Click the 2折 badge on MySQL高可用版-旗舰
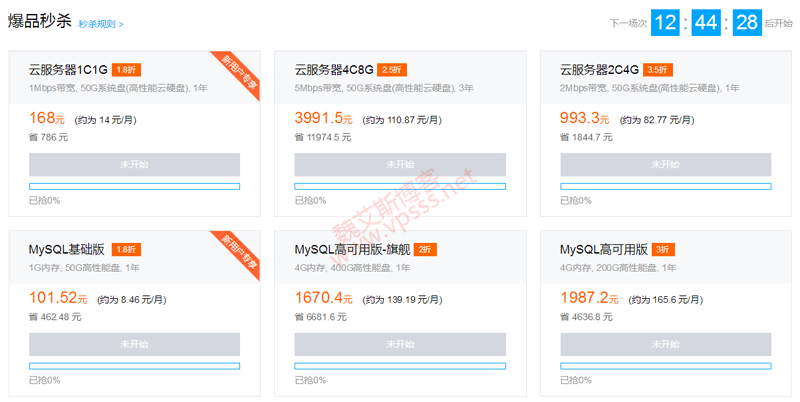Viewport: 800px width, 402px height. [x=425, y=249]
